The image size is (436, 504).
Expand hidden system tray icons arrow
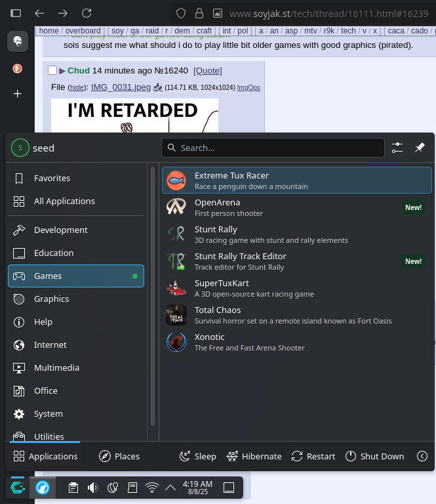click(x=170, y=488)
